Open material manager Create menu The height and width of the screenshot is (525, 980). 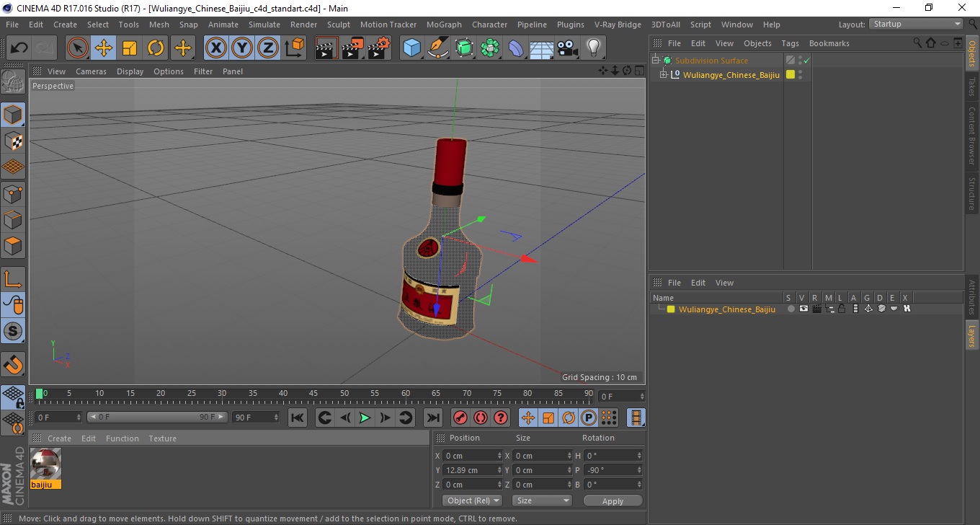click(x=59, y=438)
